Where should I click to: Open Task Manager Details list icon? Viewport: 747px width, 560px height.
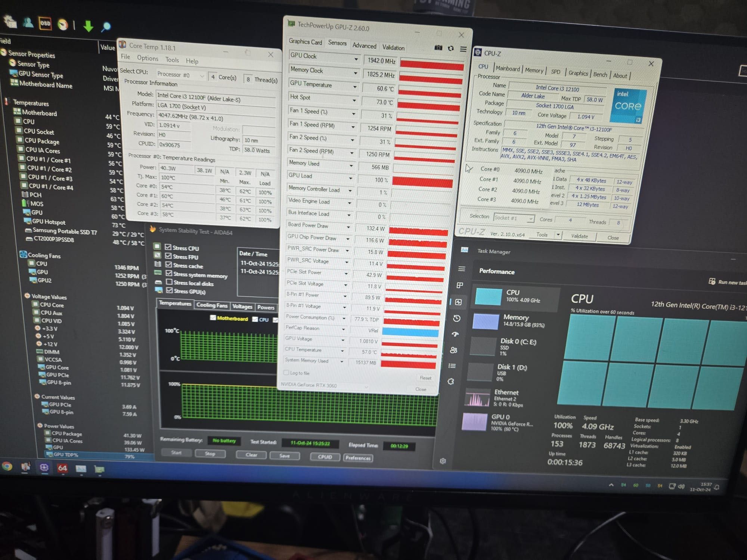pyautogui.click(x=452, y=366)
